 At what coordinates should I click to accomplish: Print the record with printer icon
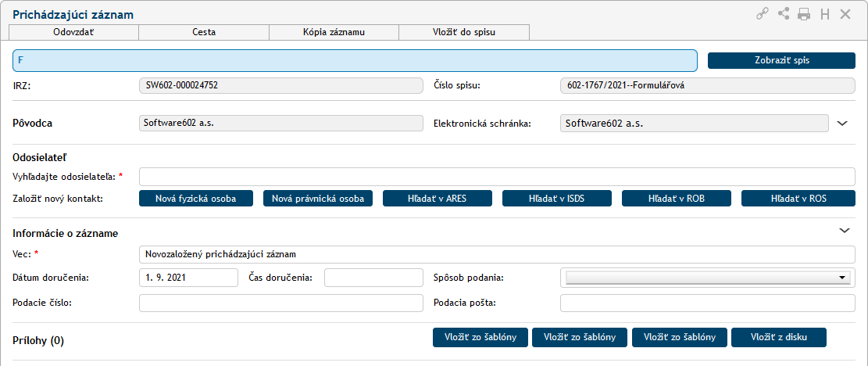coord(804,14)
